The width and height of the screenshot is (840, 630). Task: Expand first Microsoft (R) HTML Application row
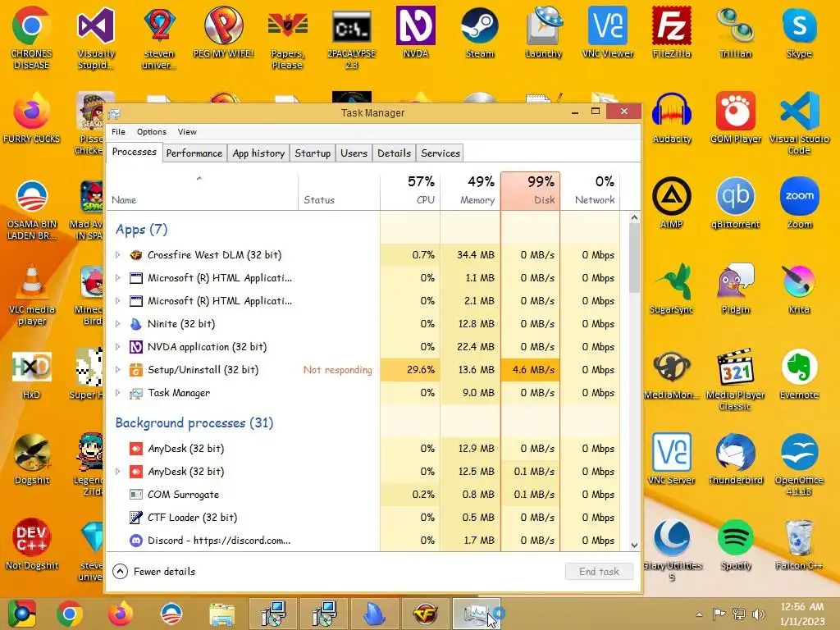[118, 277]
